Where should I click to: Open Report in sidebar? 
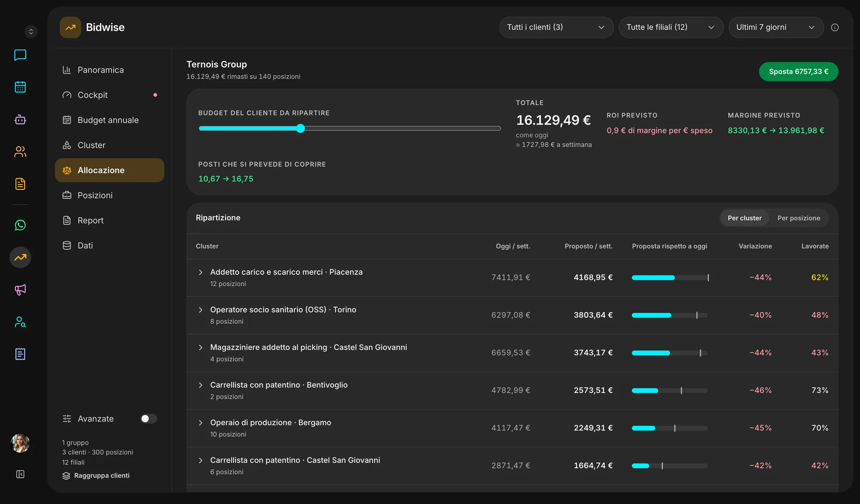pos(109,220)
